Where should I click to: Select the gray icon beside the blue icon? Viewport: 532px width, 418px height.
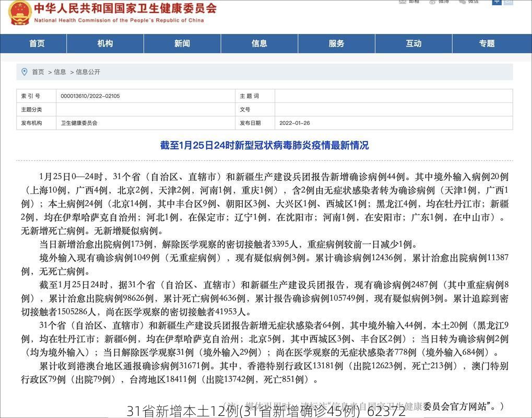508,3
